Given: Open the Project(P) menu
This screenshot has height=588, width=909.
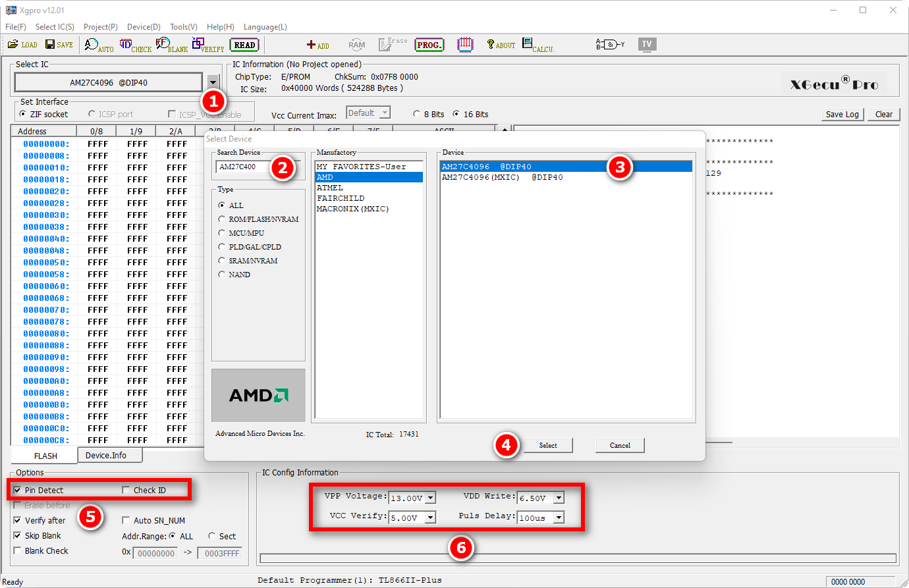Looking at the screenshot, I should (101, 27).
